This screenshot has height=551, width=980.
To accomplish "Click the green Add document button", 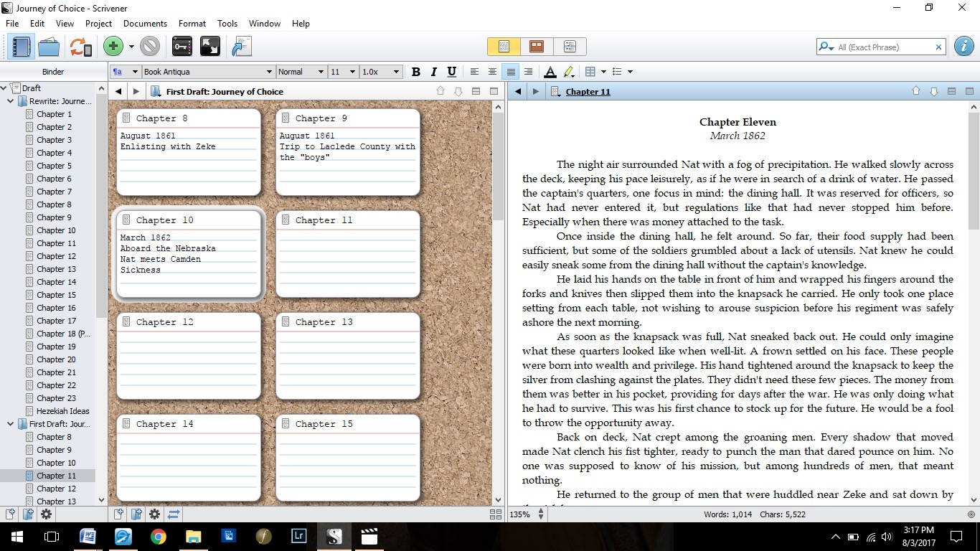I will coord(113,47).
